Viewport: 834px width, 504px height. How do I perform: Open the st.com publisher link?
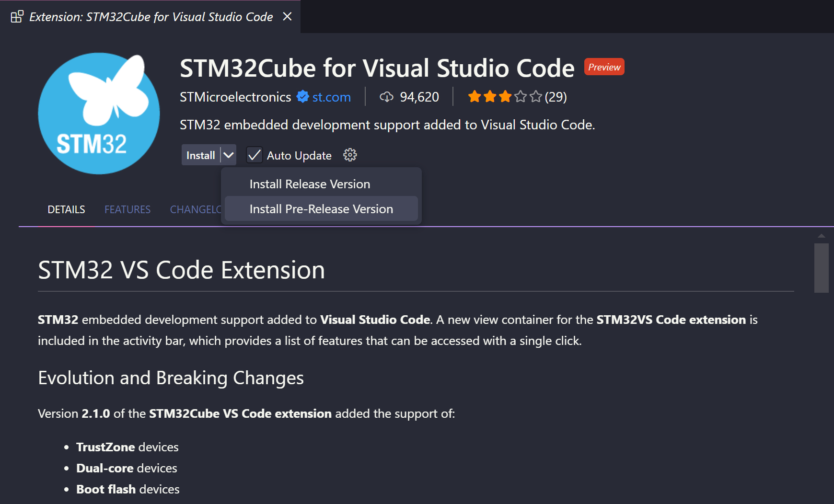coord(331,96)
